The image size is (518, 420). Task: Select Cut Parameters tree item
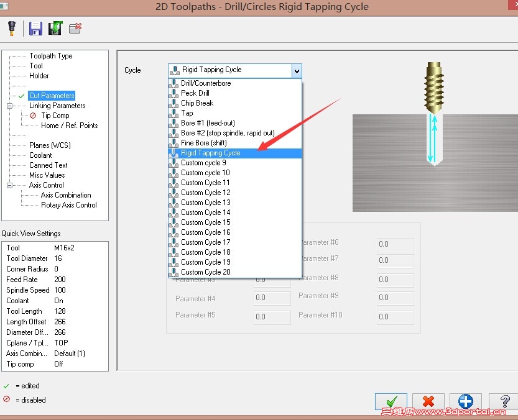(52, 96)
